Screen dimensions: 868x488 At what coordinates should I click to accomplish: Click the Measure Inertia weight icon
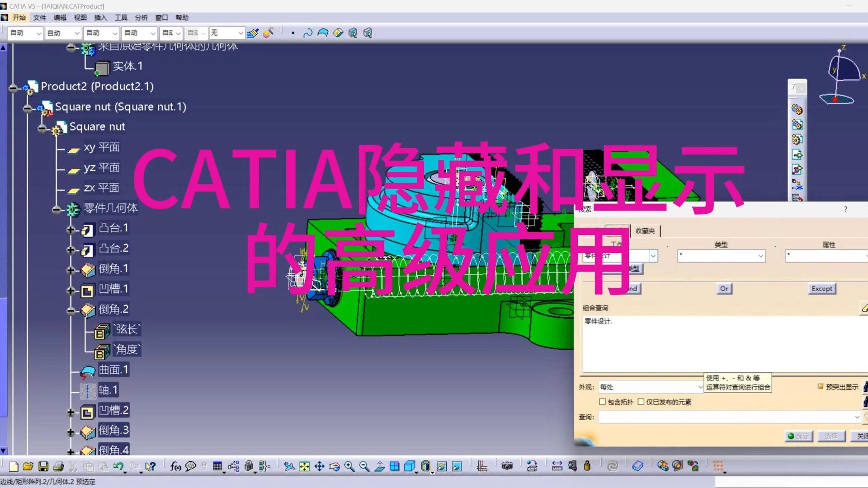click(587, 466)
